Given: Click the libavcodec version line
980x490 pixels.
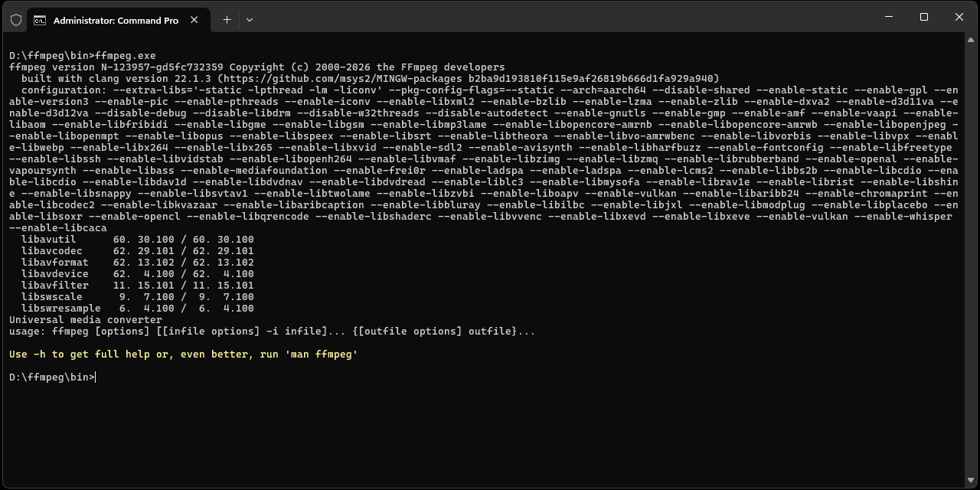Looking at the screenshot, I should pyautogui.click(x=138, y=250).
